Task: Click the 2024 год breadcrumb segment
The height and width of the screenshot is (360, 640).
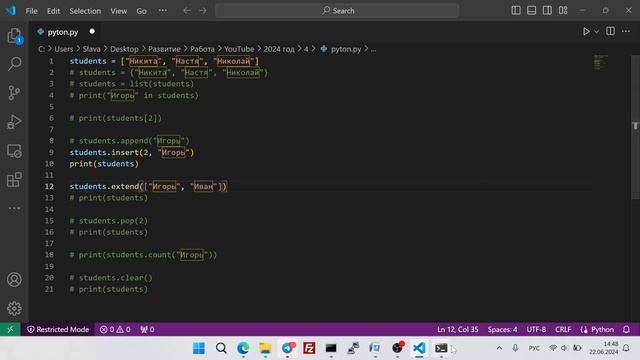Action: pyautogui.click(x=279, y=49)
